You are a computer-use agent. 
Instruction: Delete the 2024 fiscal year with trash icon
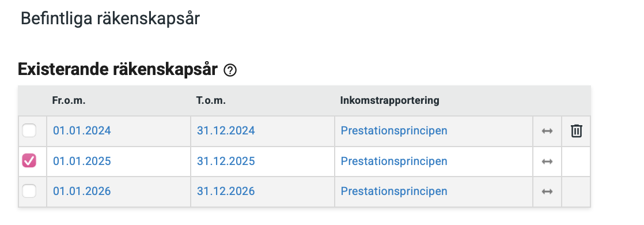(x=576, y=131)
